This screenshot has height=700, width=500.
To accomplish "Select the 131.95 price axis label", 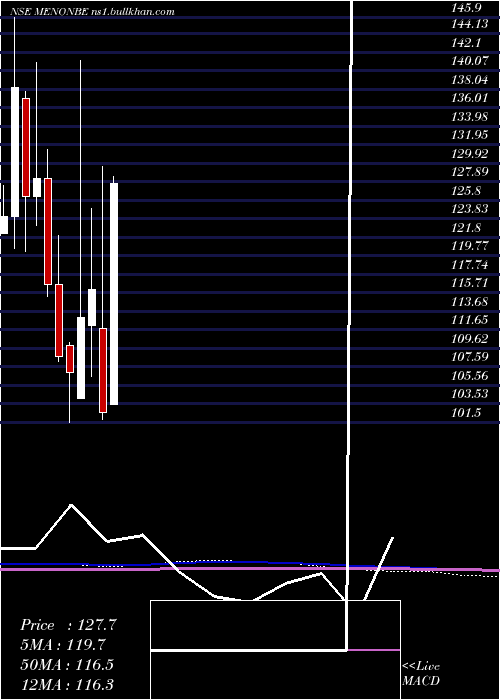I will click(470, 135).
